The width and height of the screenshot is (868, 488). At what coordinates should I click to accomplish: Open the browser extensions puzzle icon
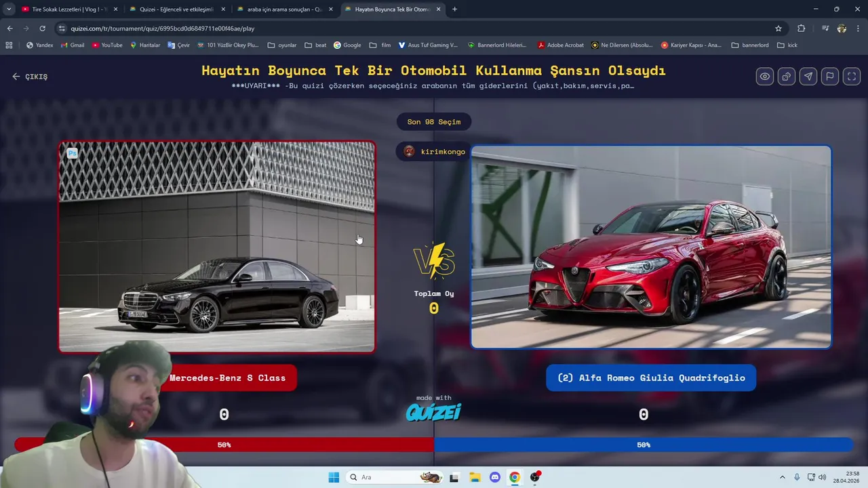click(802, 28)
